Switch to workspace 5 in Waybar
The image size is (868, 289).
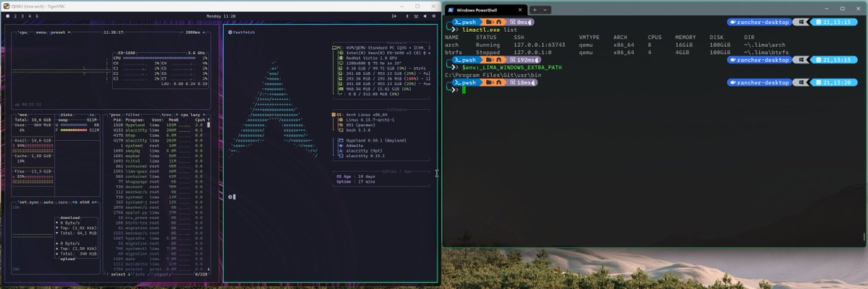click(37, 16)
